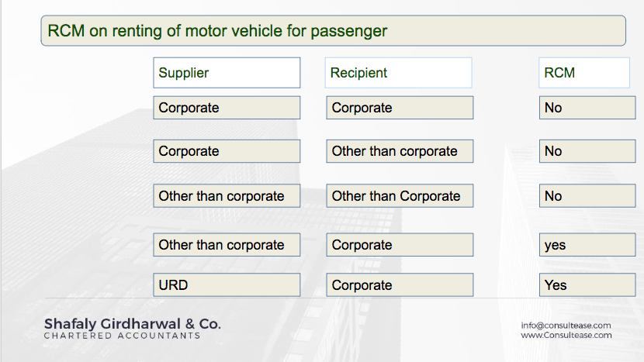The width and height of the screenshot is (644, 362).
Task: Click the lowercase 'yes' RCM box
Action: click(587, 245)
